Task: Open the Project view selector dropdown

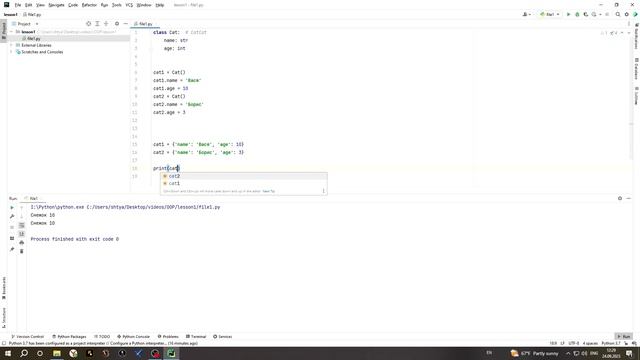Action: [26, 24]
